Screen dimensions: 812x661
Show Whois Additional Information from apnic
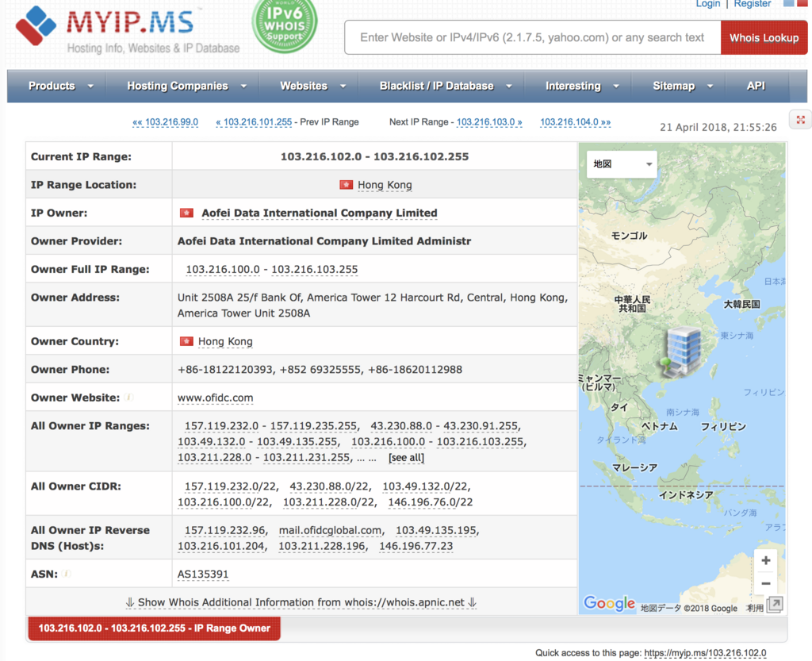[301, 602]
